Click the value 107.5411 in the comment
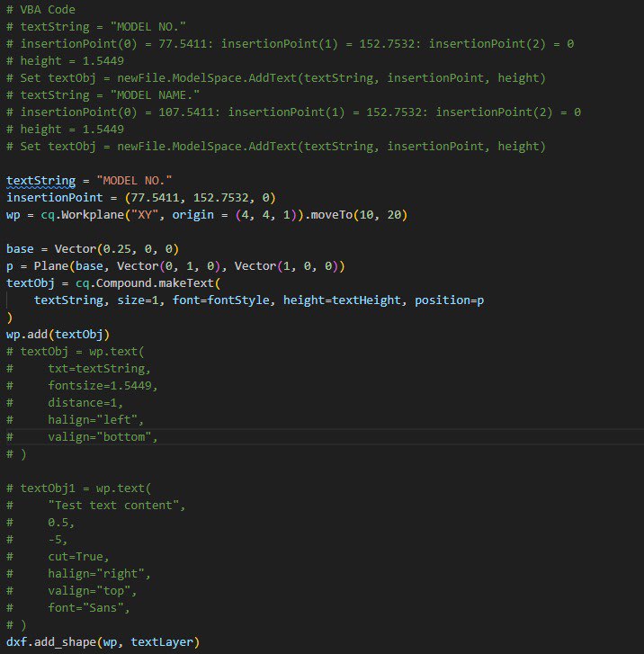This screenshot has width=644, height=654. tap(186, 112)
